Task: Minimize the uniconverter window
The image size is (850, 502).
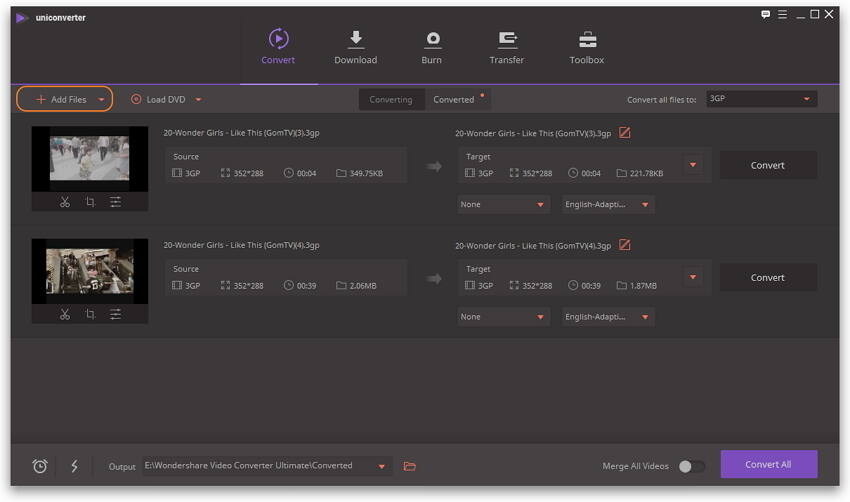Action: click(800, 15)
